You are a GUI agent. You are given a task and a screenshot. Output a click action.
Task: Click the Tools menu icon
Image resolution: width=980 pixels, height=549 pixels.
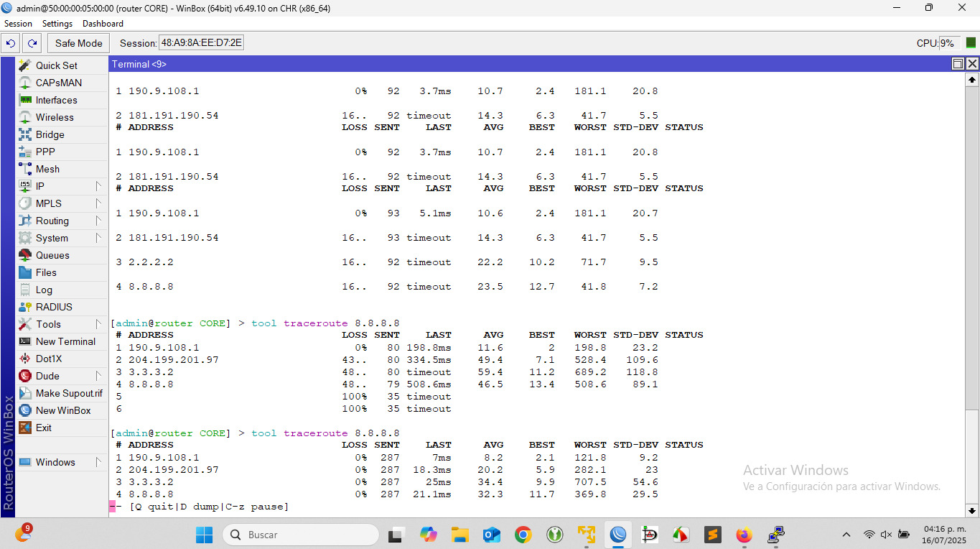tap(25, 324)
